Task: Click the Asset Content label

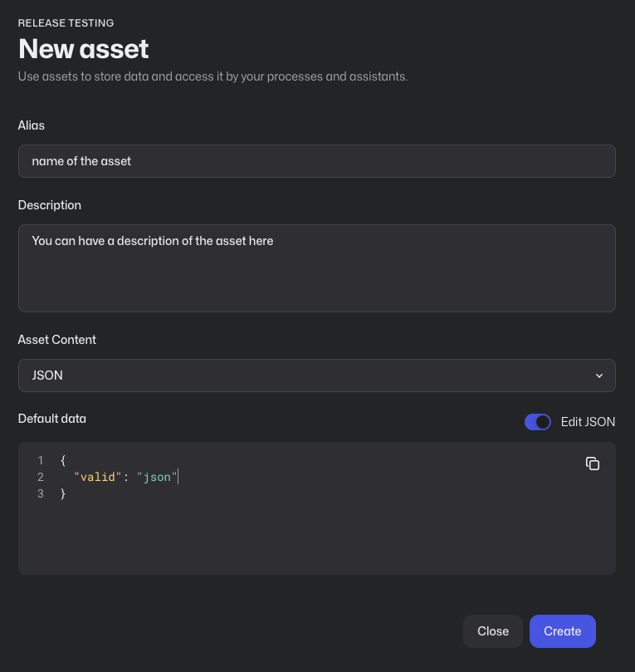Action: (57, 340)
